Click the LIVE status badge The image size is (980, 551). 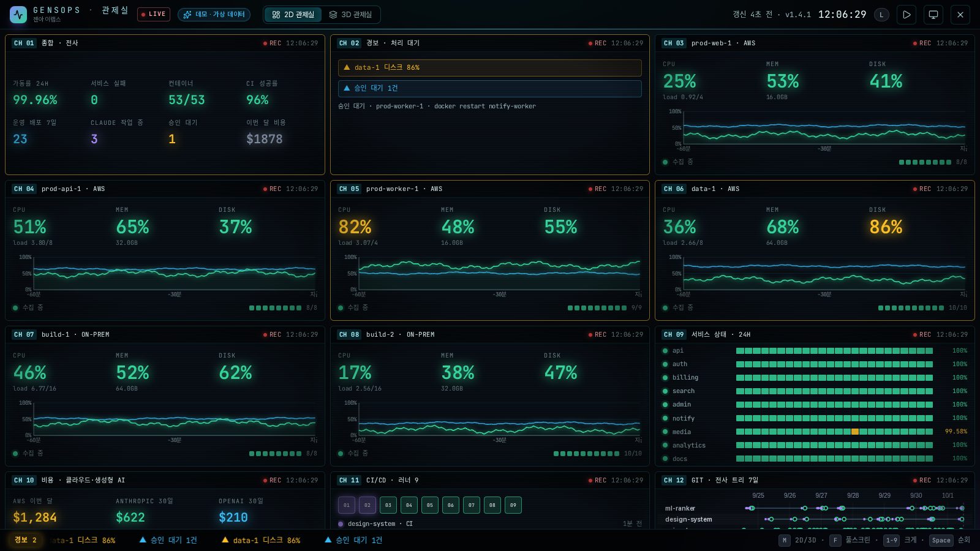(x=154, y=14)
